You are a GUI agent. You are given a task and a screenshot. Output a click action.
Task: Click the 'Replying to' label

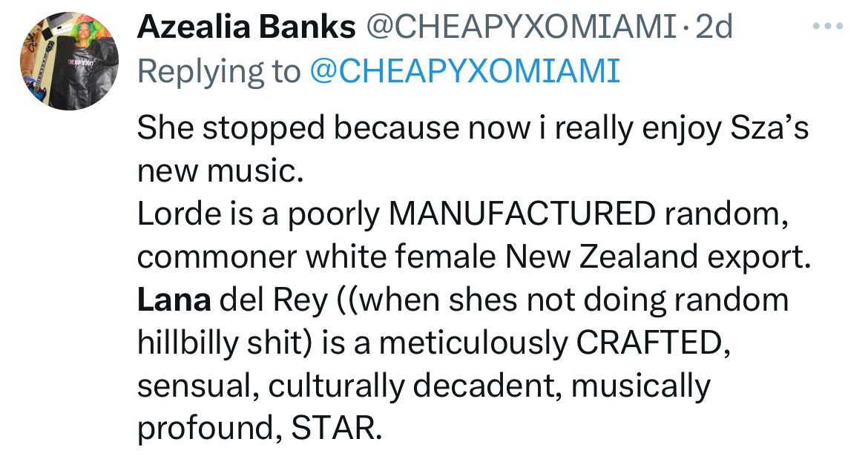pos(219,72)
